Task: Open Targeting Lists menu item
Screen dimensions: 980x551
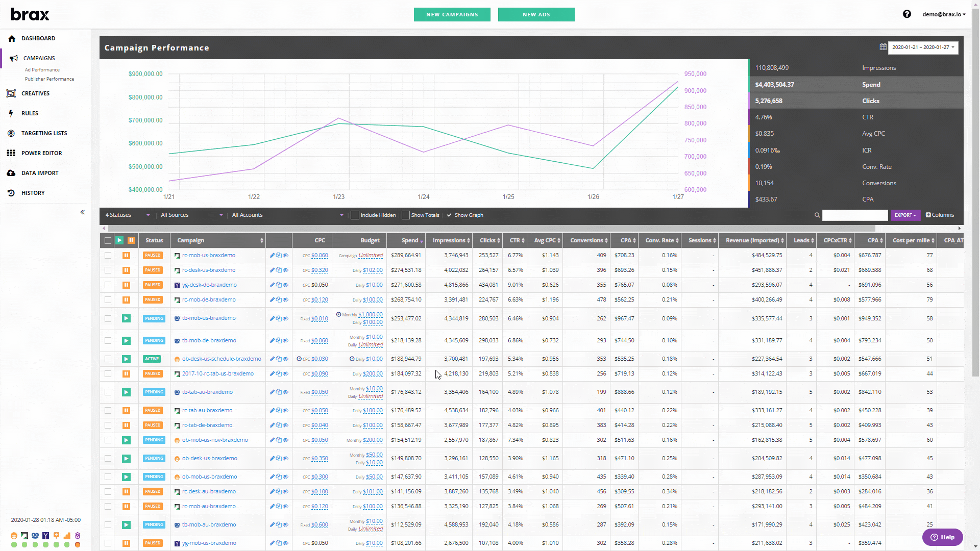Action: click(44, 133)
